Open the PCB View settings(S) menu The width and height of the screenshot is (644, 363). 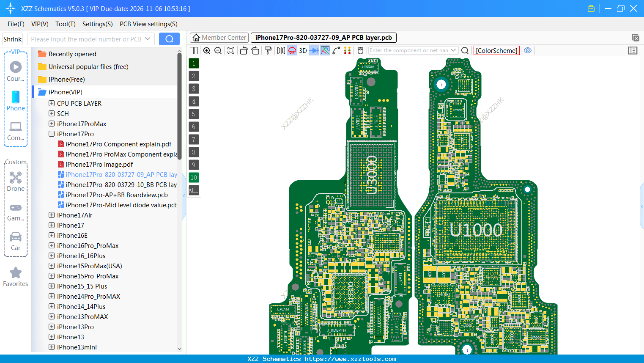click(148, 24)
